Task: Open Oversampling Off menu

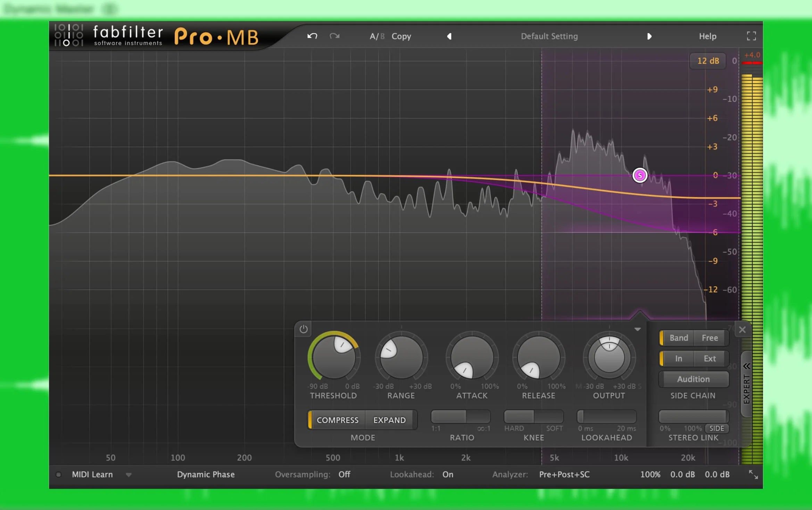Action: click(344, 475)
